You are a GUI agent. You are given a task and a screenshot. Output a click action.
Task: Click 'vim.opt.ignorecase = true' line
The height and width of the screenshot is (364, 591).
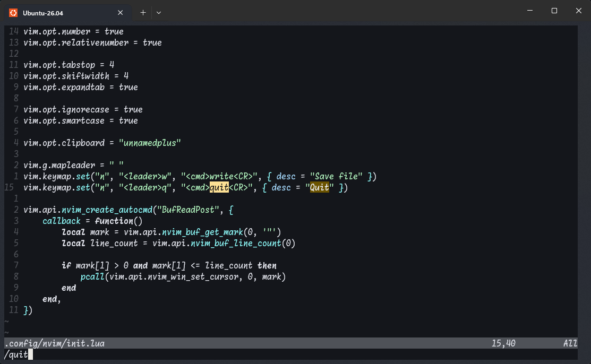pos(83,109)
